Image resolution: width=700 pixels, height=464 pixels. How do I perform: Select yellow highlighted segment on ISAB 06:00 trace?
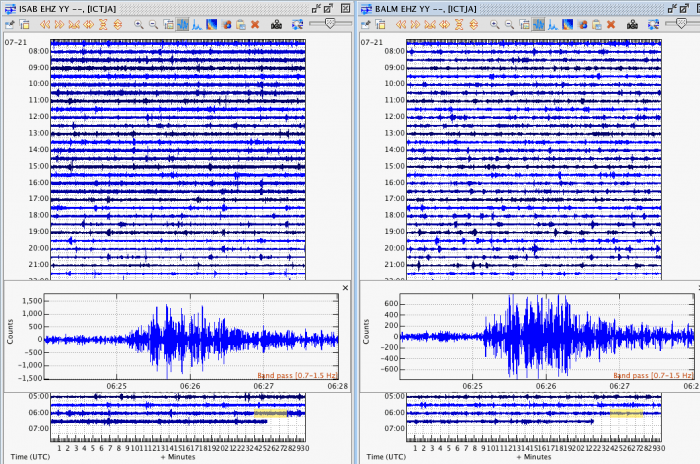(271, 413)
